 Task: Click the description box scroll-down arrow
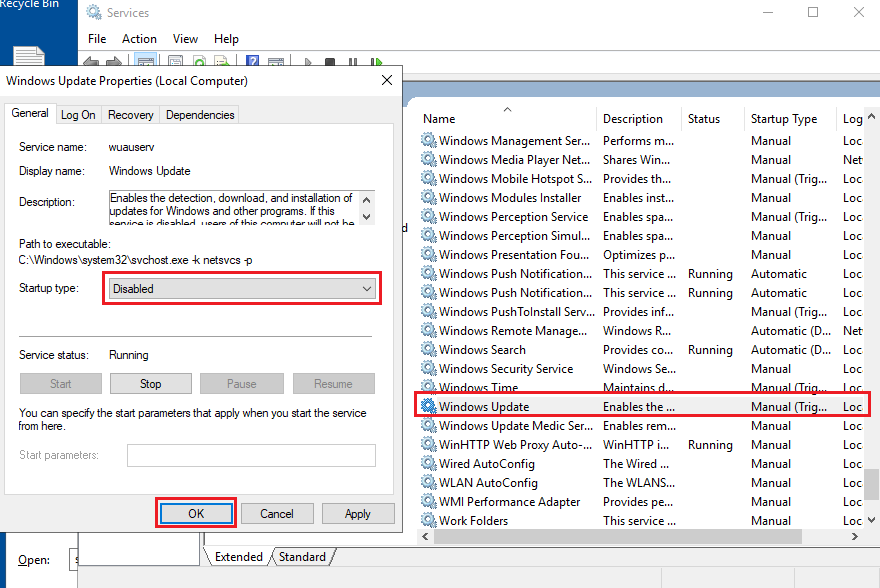pos(366,217)
